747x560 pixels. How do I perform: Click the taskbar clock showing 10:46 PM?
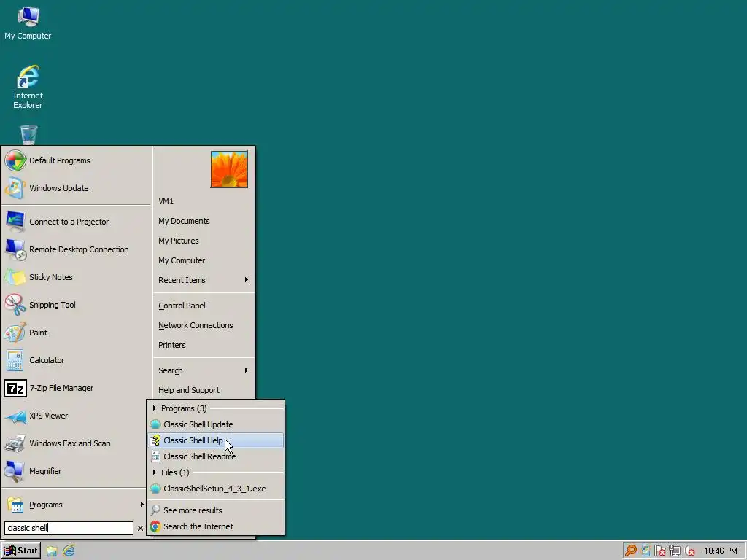pos(720,551)
